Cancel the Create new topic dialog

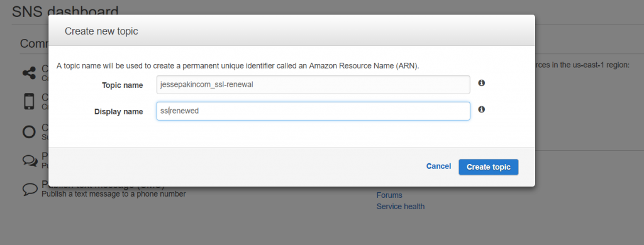click(x=438, y=166)
